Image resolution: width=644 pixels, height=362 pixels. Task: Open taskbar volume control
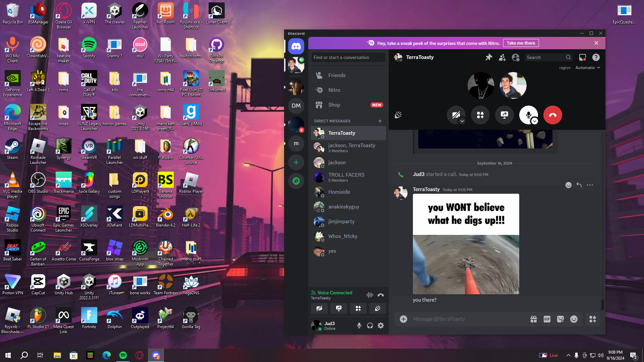point(601,355)
